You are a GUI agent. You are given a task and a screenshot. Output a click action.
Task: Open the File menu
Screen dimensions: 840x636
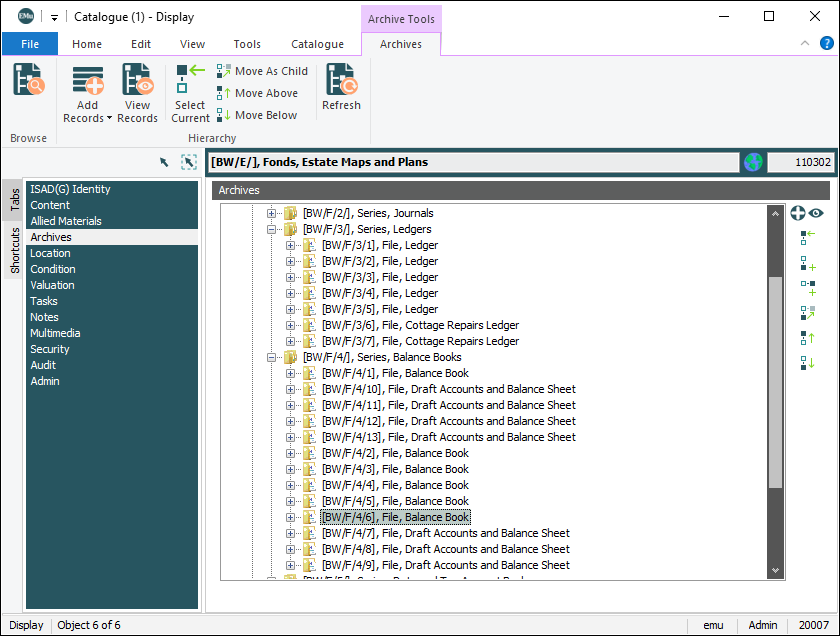(30, 44)
